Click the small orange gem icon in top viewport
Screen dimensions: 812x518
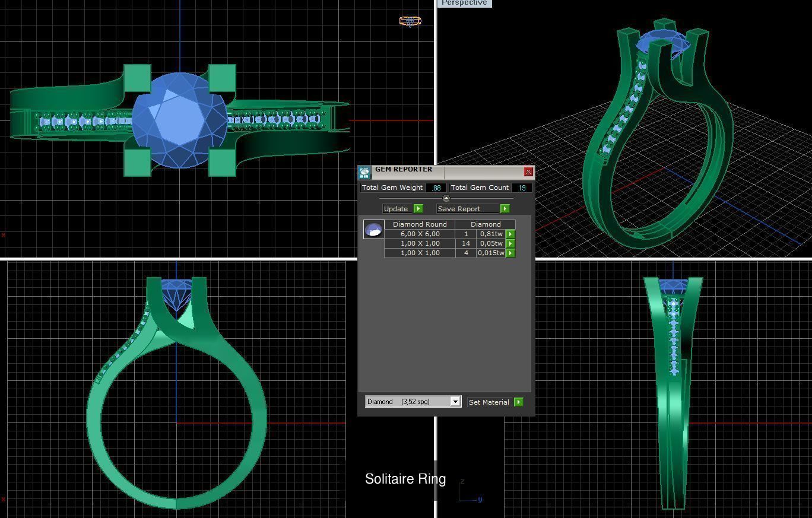(x=410, y=21)
